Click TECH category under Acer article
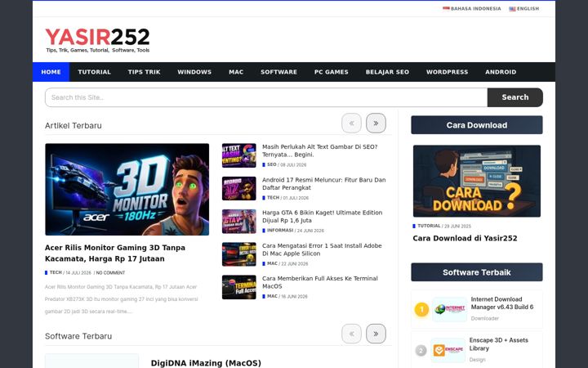The height and width of the screenshot is (368, 588). (56, 272)
